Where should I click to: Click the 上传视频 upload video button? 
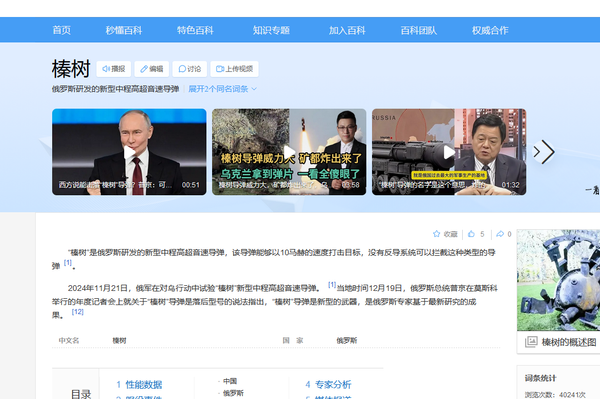[234, 69]
